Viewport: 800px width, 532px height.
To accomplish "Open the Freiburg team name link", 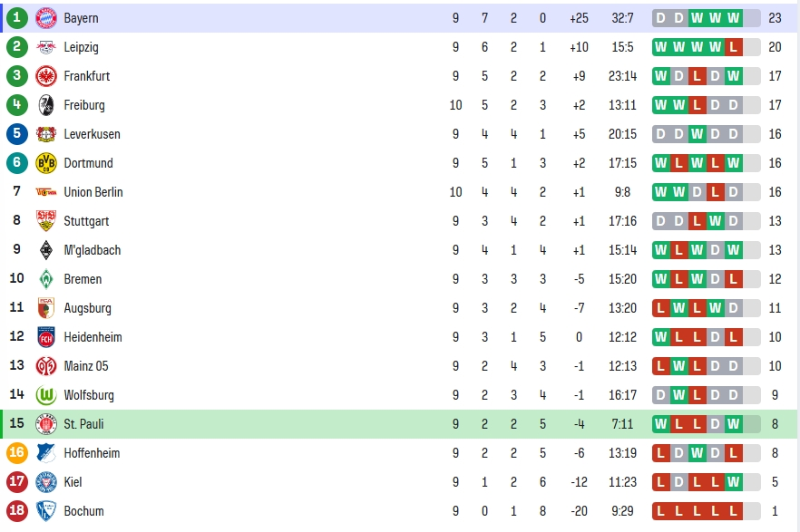I will [84, 105].
